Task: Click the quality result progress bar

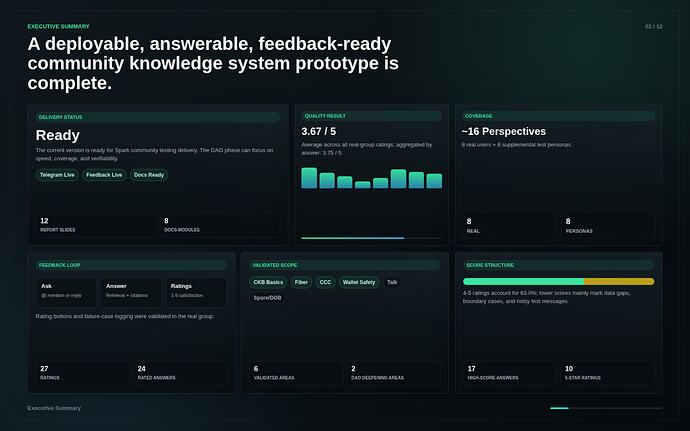Action: click(371, 238)
